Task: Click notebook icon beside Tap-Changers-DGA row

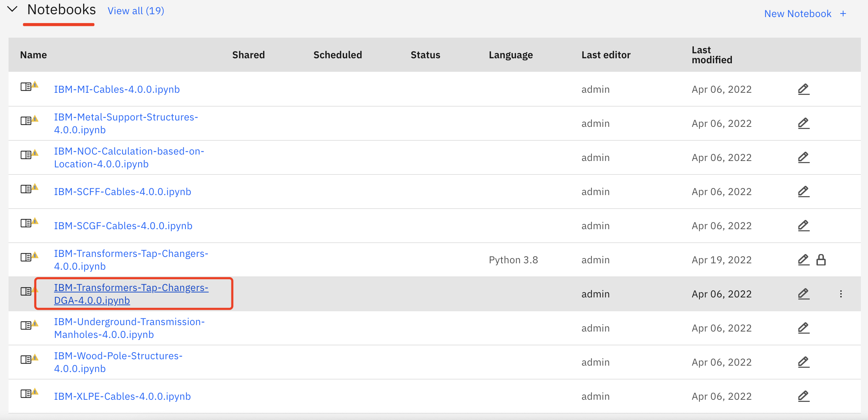Action: [x=26, y=291]
